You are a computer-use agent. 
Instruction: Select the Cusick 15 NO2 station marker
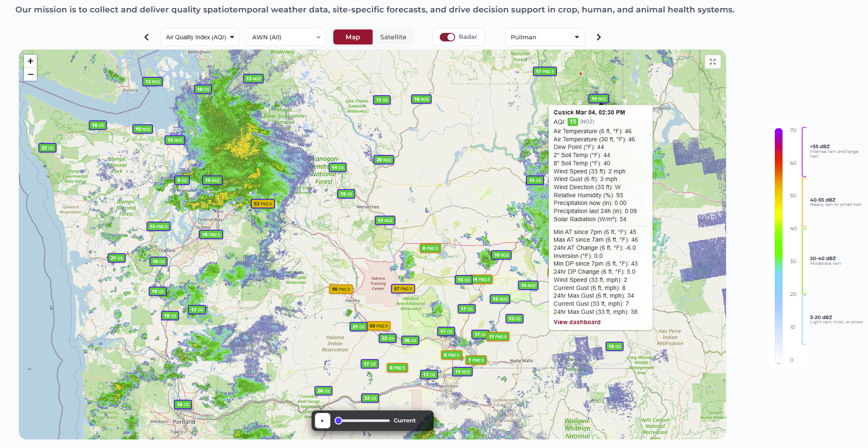click(599, 99)
